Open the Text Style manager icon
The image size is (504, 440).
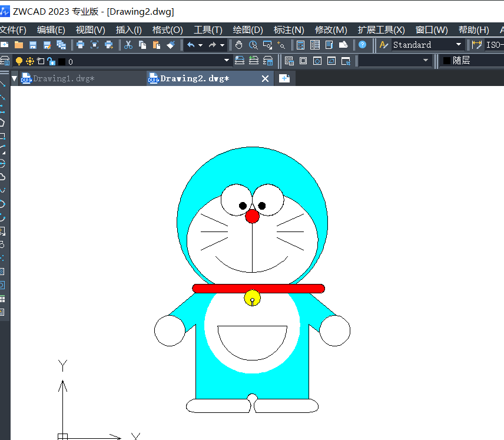click(384, 45)
